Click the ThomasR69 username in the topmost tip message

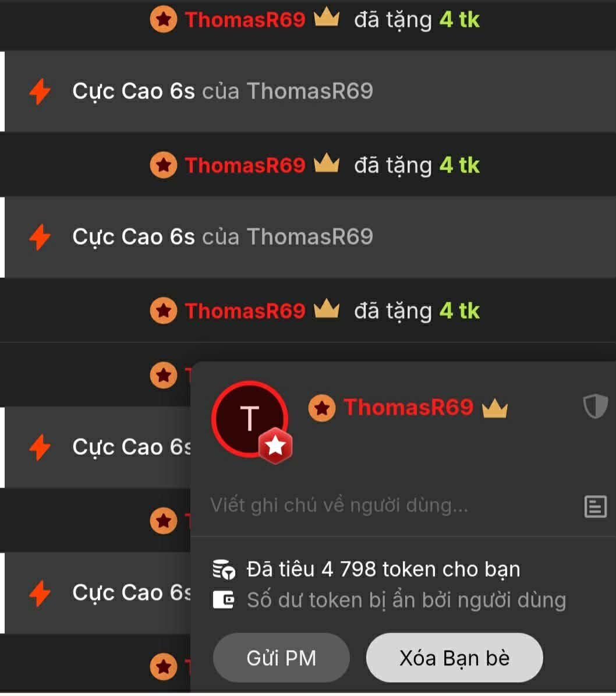point(245,20)
